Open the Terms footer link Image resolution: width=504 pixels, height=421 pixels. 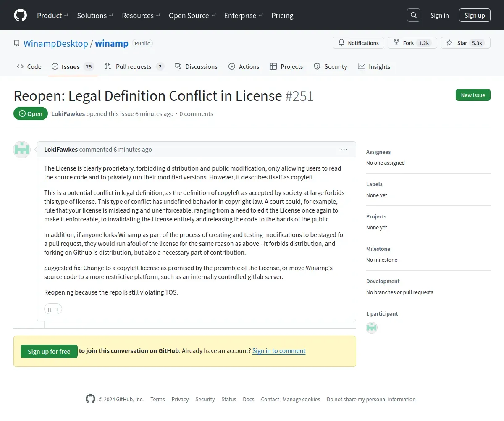157,400
